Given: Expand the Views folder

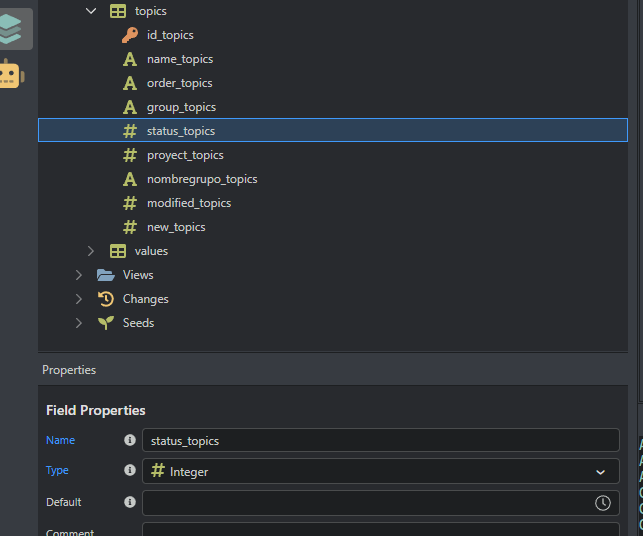Looking at the screenshot, I should coord(79,275).
